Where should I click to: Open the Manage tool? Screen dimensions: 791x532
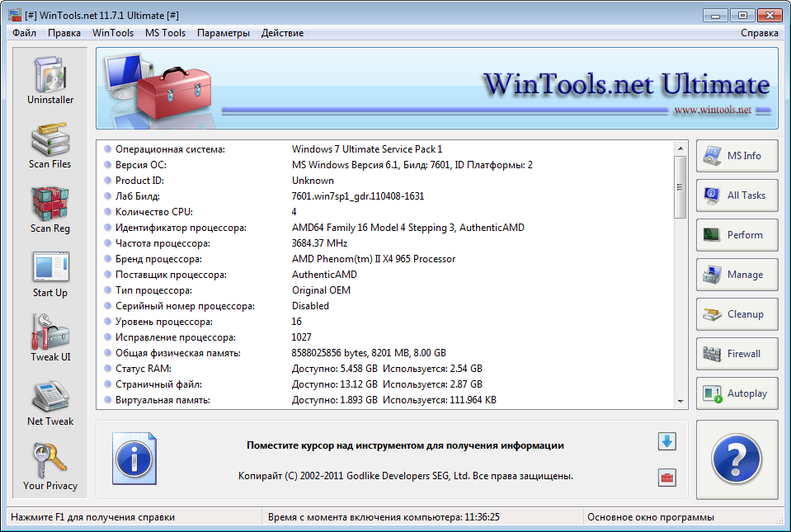[x=737, y=275]
